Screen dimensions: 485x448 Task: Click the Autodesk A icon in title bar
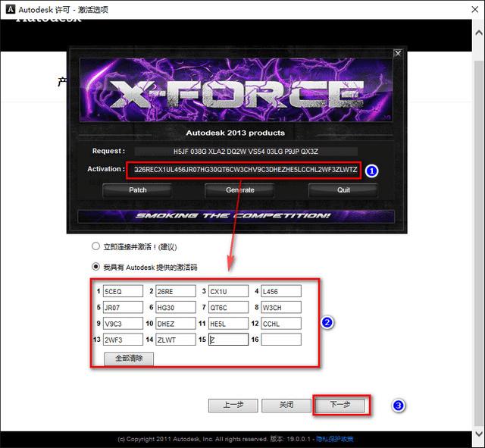click(x=10, y=9)
